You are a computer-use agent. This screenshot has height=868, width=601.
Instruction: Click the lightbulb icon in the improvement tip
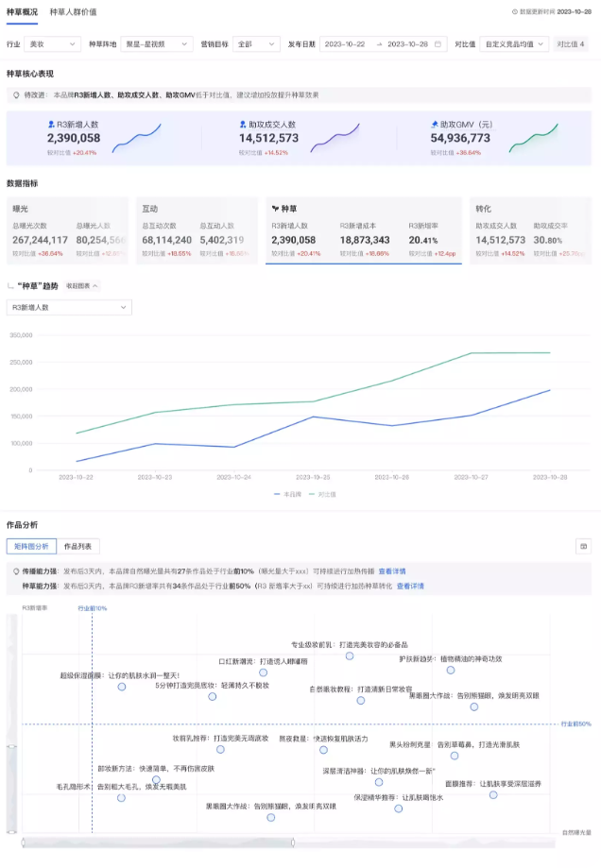(16, 95)
